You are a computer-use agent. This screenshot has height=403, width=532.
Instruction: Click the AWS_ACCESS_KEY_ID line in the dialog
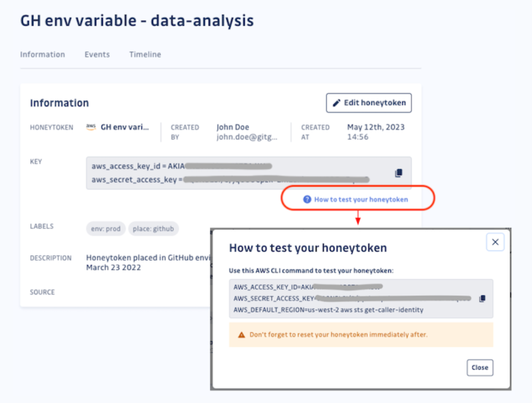click(x=308, y=287)
